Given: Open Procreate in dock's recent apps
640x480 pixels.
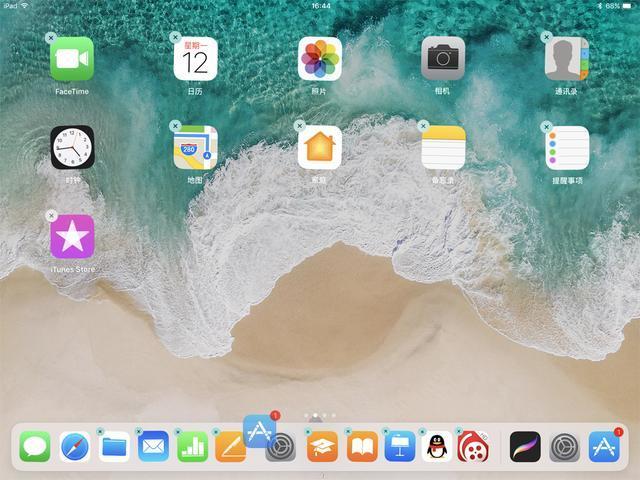Looking at the screenshot, I should pyautogui.click(x=525, y=447).
